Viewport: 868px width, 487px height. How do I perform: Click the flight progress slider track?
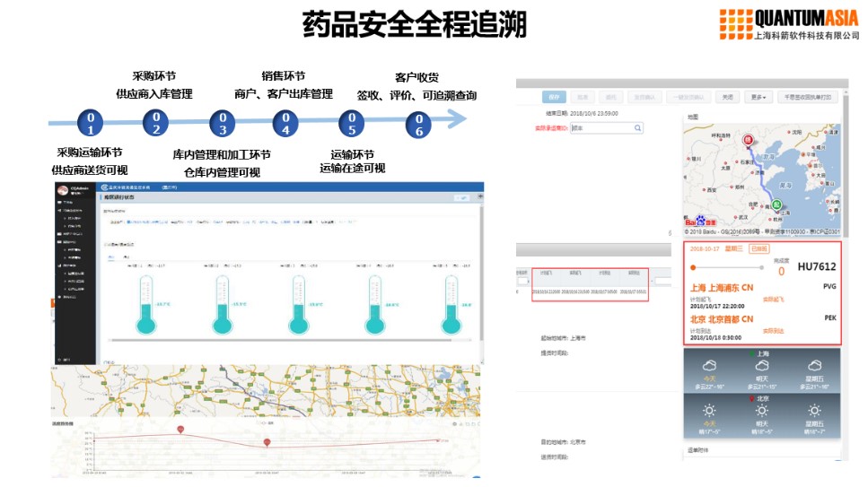pyautogui.click(x=727, y=267)
